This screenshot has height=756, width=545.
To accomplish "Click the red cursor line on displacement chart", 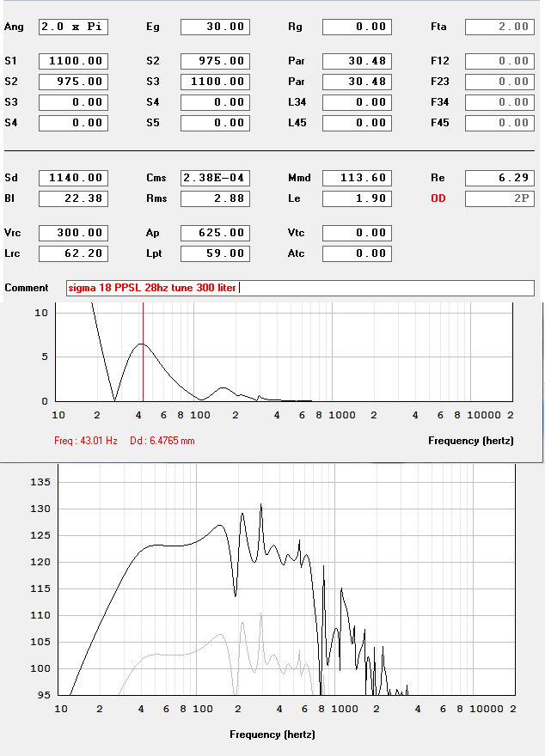I will (144, 352).
